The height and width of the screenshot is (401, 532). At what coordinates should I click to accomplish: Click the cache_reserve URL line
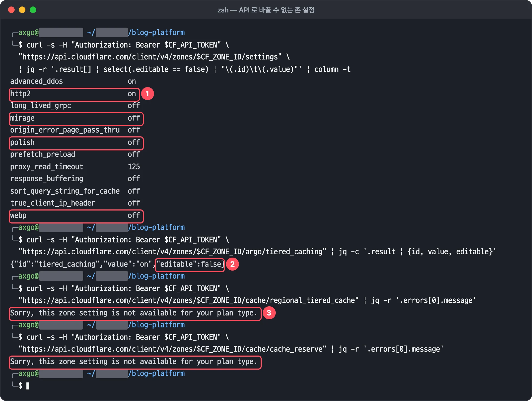[231, 349]
